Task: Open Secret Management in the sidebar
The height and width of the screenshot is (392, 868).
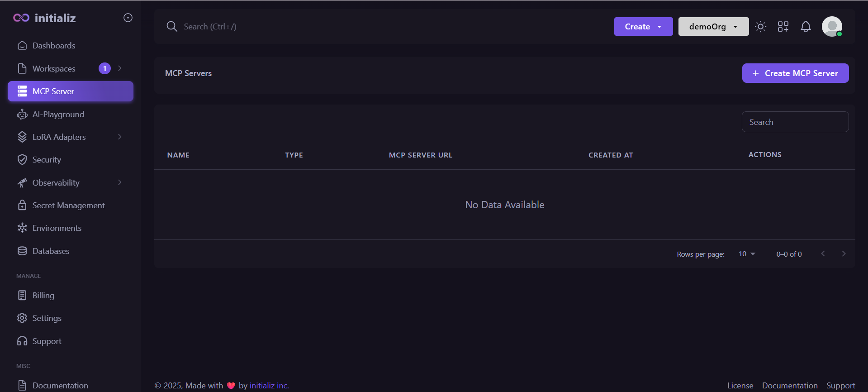Action: point(71,205)
